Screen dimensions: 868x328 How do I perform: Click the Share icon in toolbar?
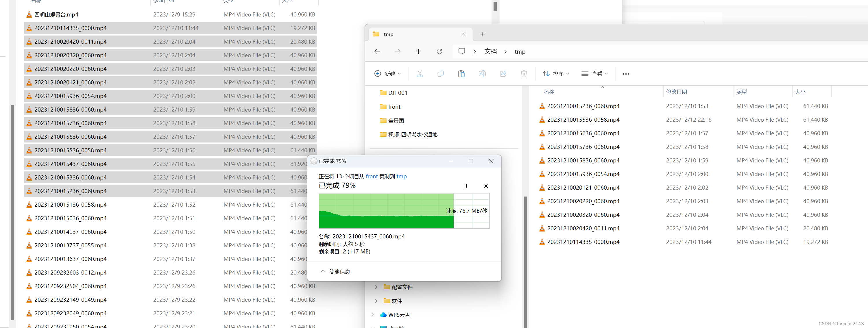[x=503, y=74]
